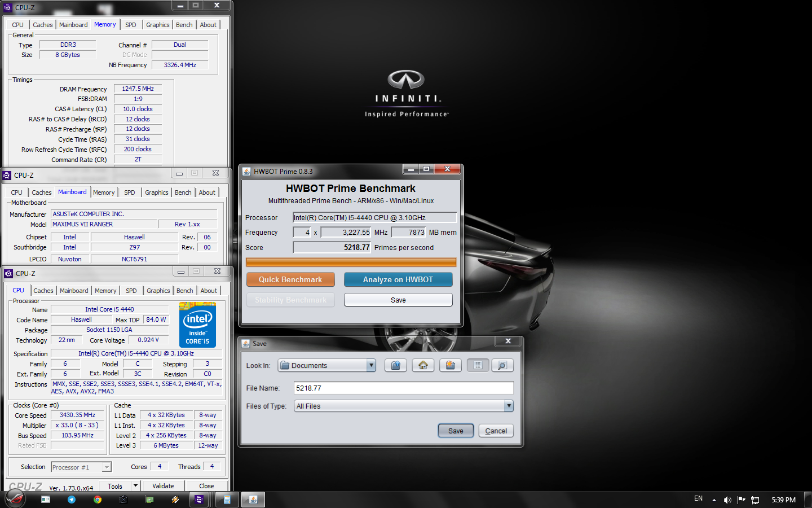Open SPD tab in the Memory CPU-Z window

click(131, 25)
